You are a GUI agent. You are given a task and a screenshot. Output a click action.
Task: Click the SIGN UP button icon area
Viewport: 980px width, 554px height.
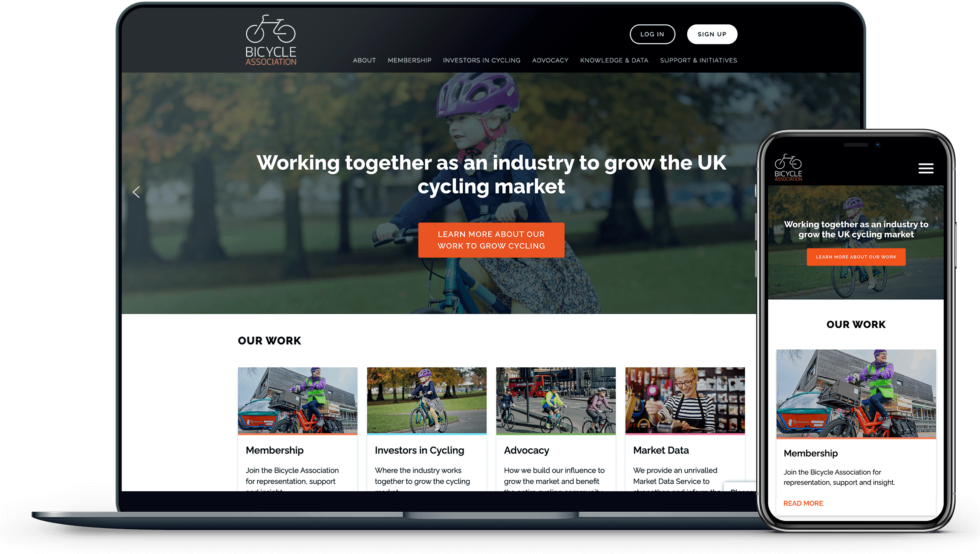point(712,35)
